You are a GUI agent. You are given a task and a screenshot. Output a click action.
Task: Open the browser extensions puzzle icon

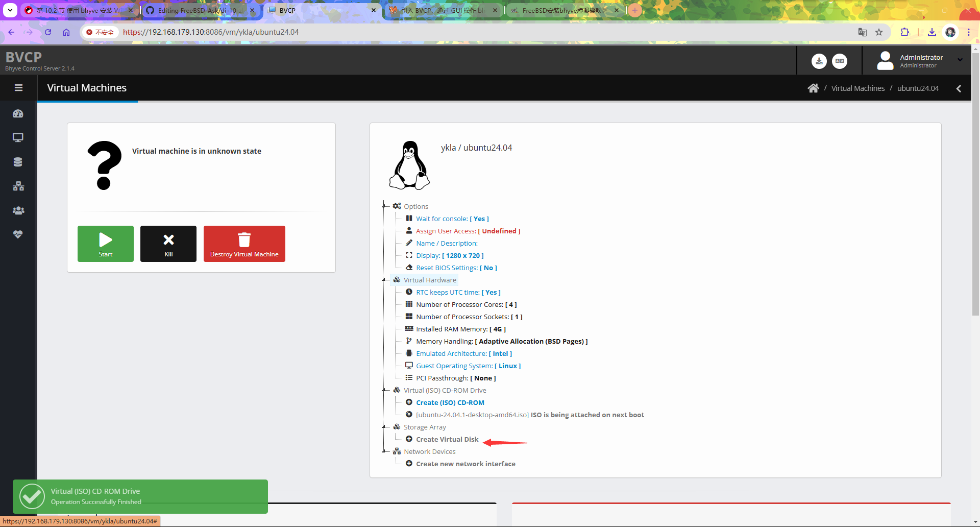[x=904, y=32]
